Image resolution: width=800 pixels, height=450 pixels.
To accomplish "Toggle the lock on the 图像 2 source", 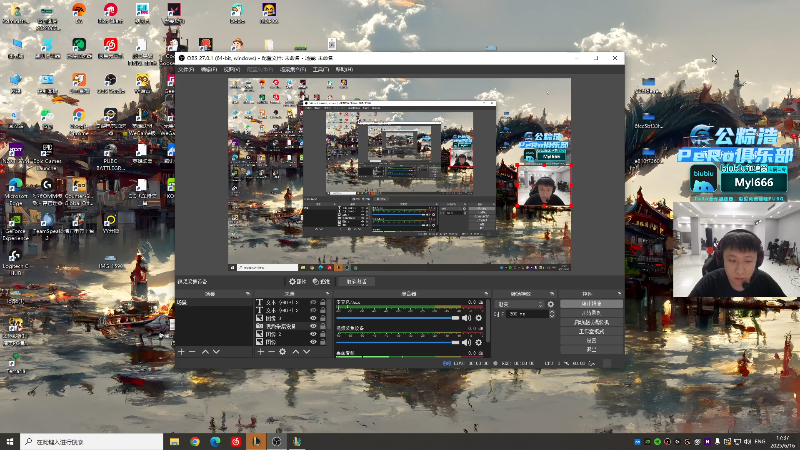I will coord(322,334).
